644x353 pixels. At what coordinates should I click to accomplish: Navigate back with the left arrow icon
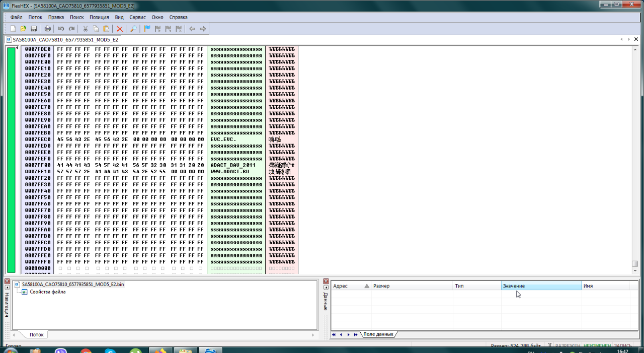(x=192, y=29)
